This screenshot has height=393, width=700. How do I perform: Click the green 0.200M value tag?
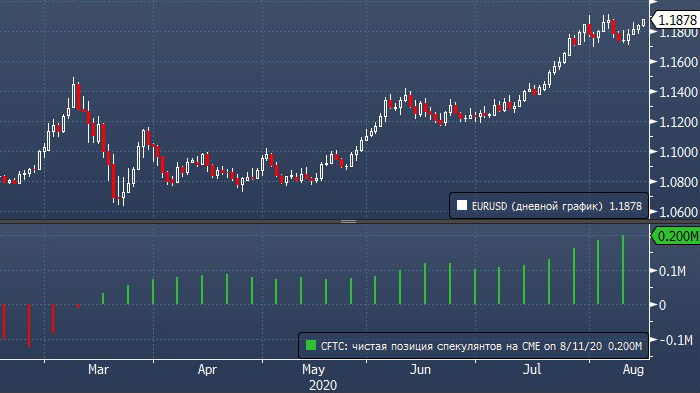(x=675, y=236)
